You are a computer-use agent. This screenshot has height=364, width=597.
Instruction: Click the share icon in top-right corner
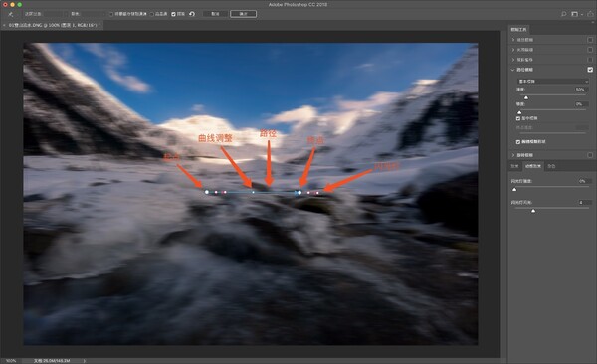coord(590,14)
